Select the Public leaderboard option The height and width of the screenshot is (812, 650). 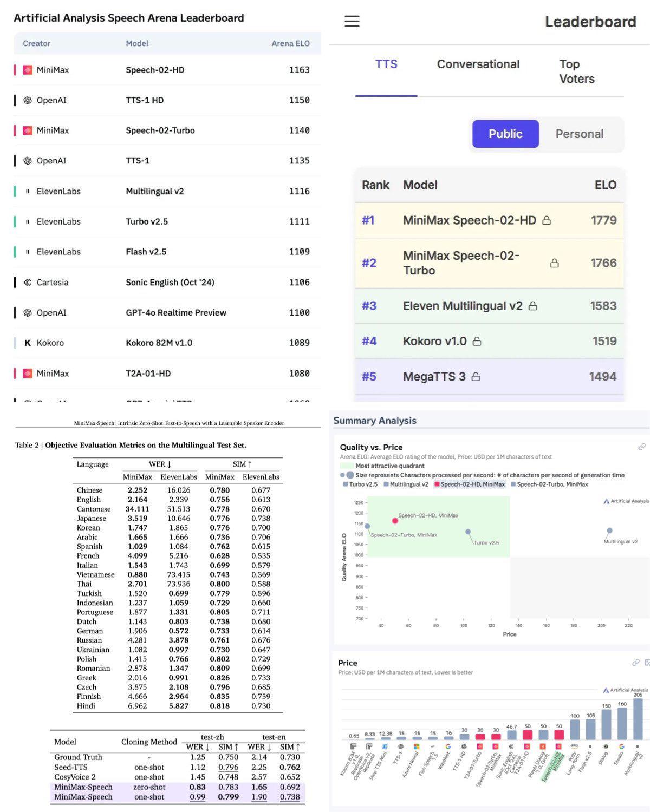click(505, 134)
